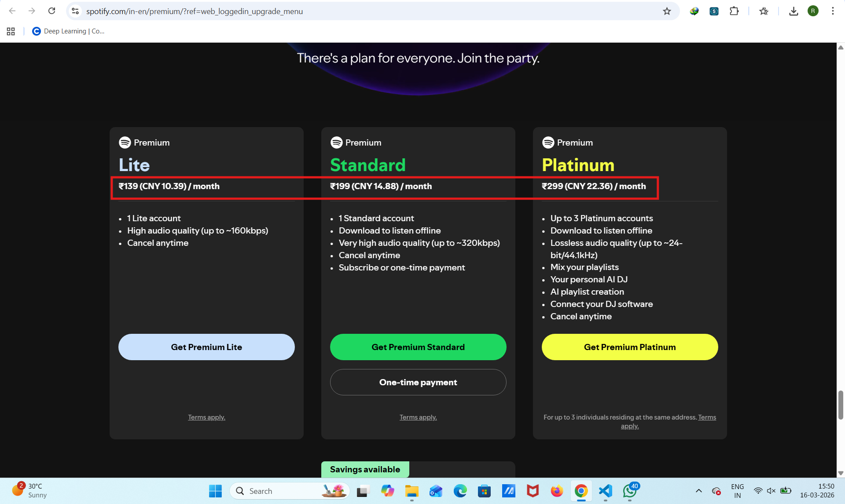Viewport: 845px width, 504px height.
Task: Show hidden system tray icons
Action: (698, 491)
